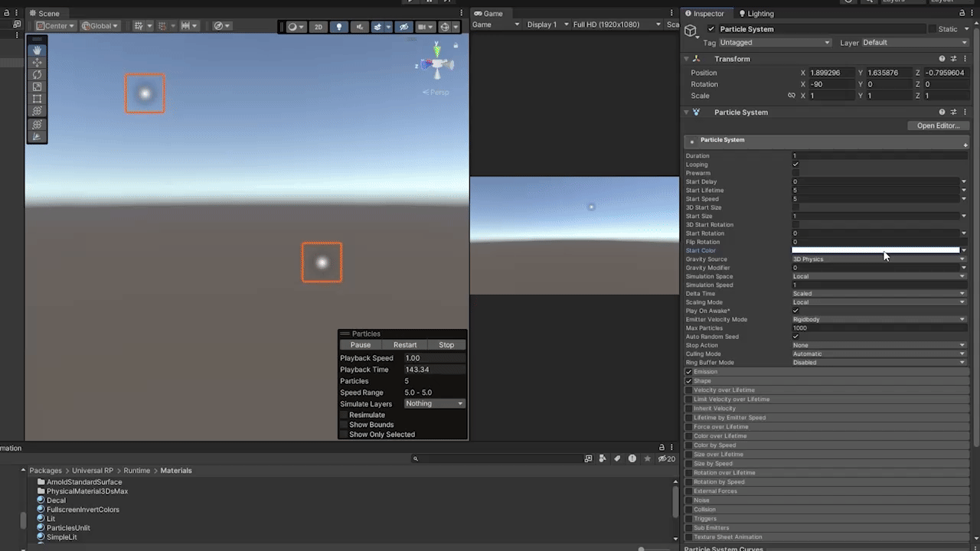Toggle scene lighting with the lightbulb icon

point(339,26)
